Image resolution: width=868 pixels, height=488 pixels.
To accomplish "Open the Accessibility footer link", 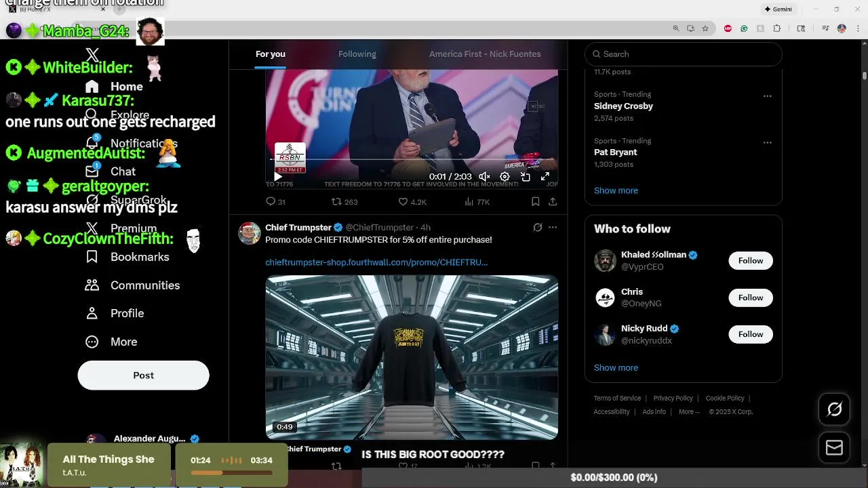I will (x=612, y=412).
